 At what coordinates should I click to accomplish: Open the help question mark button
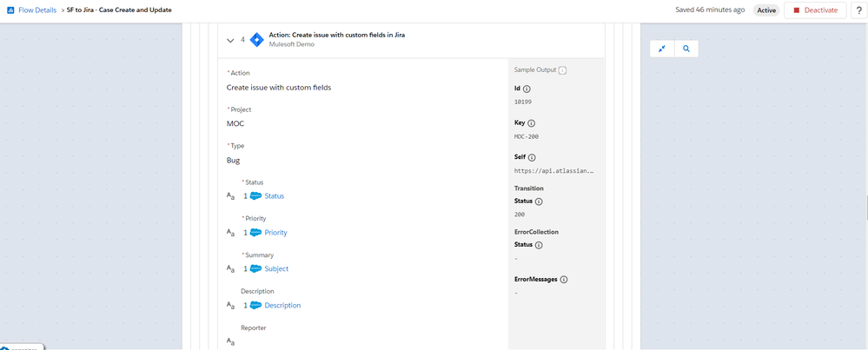[x=859, y=10]
